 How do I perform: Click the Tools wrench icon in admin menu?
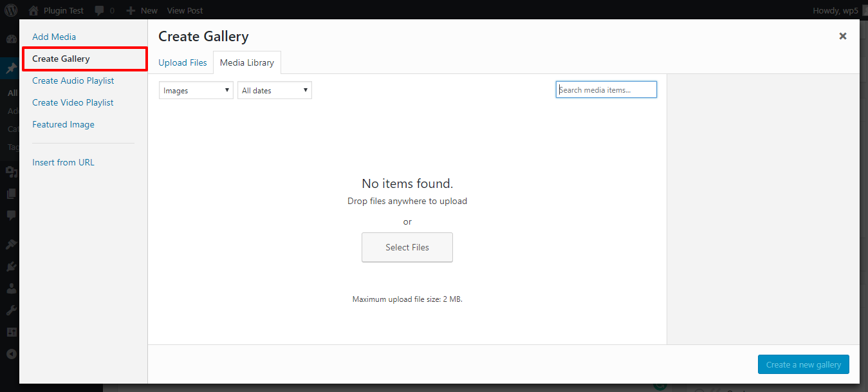(11, 310)
